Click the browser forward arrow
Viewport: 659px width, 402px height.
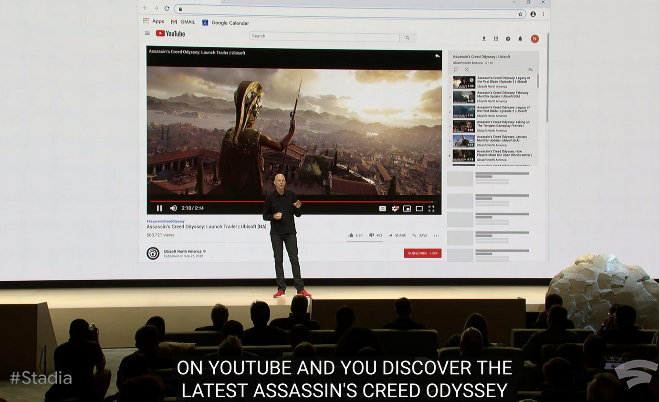click(156, 8)
